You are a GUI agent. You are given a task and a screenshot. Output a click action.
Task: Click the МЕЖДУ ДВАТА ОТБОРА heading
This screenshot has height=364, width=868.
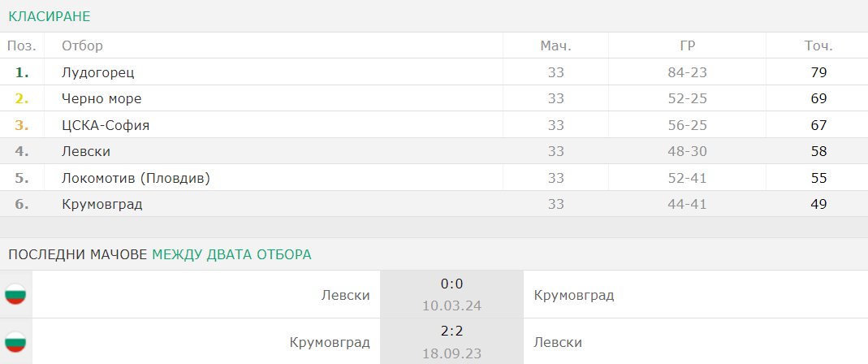click(231, 254)
